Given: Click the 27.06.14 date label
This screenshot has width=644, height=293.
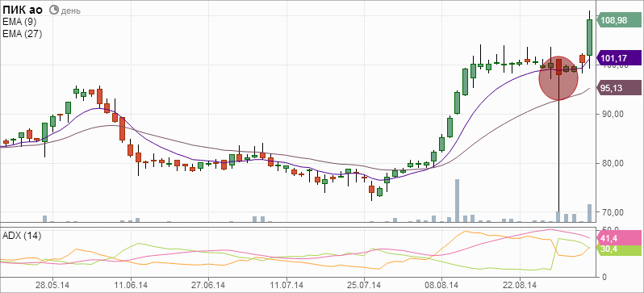Looking at the screenshot, I should [208, 285].
